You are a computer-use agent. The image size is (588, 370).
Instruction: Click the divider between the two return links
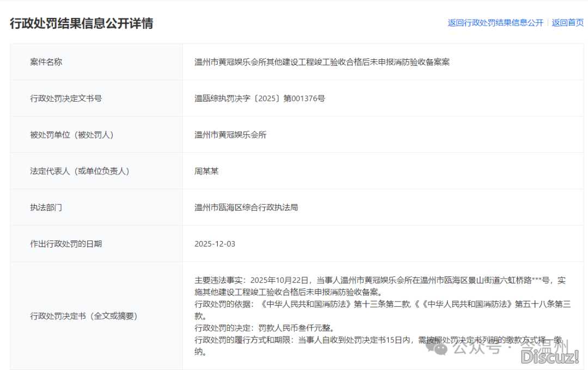547,23
